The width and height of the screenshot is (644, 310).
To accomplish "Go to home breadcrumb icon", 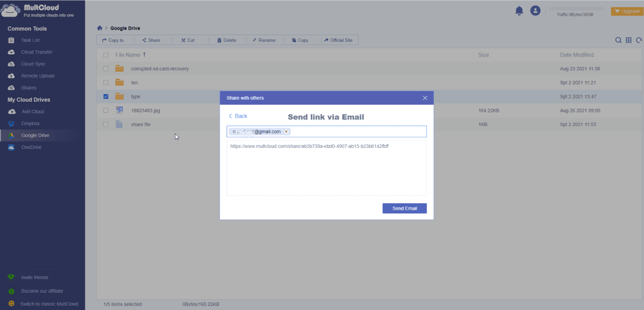I will [x=100, y=28].
